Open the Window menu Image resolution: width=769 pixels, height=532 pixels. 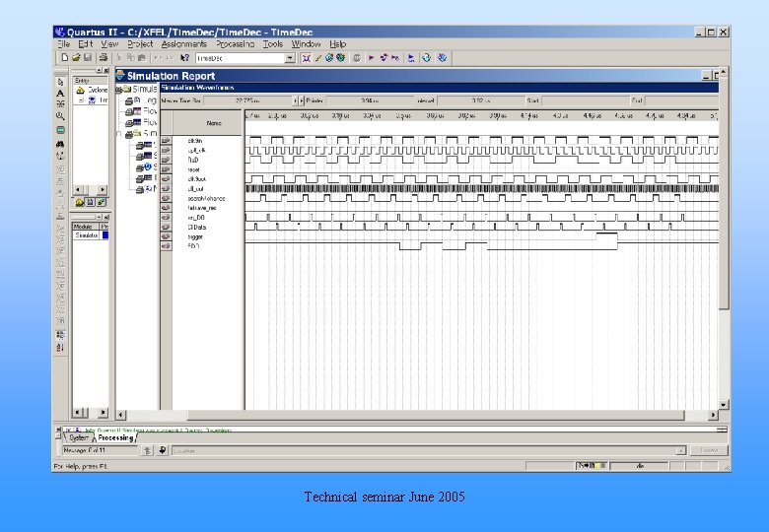[x=306, y=44]
